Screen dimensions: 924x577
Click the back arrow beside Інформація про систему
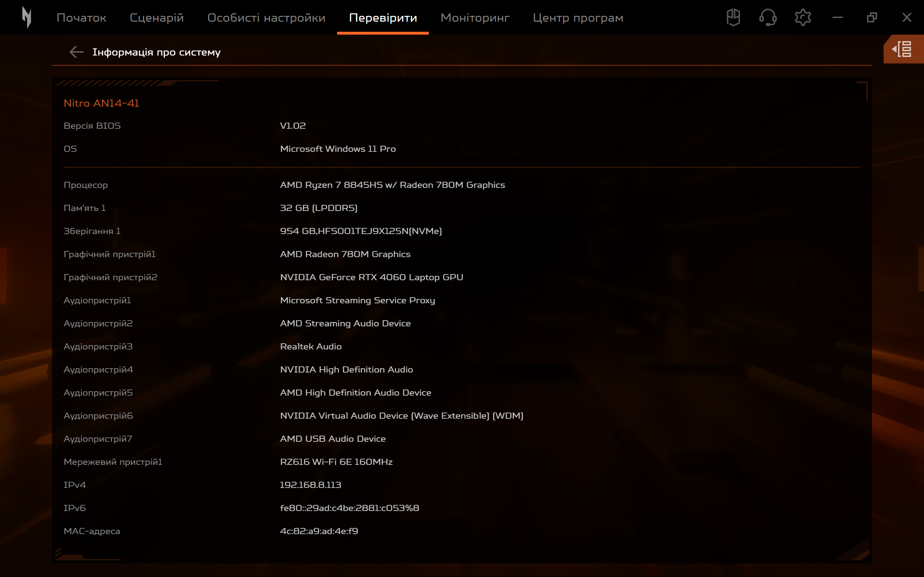tap(76, 52)
